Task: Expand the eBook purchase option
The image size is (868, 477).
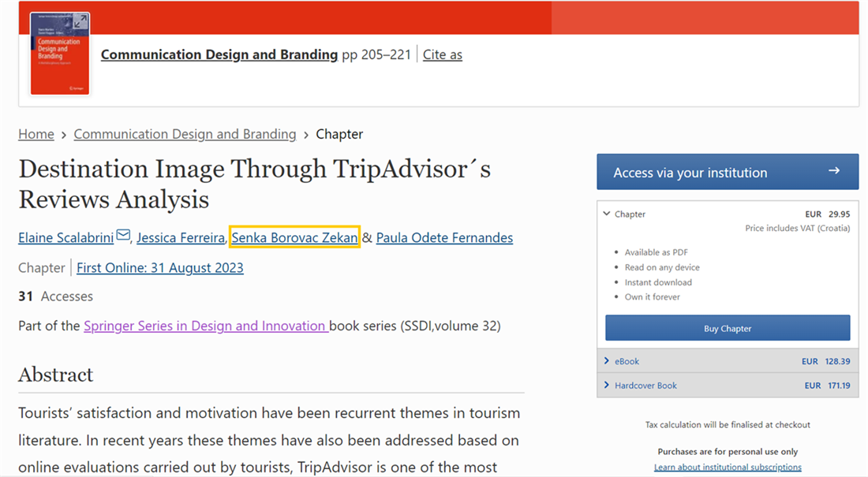Action: [x=728, y=361]
